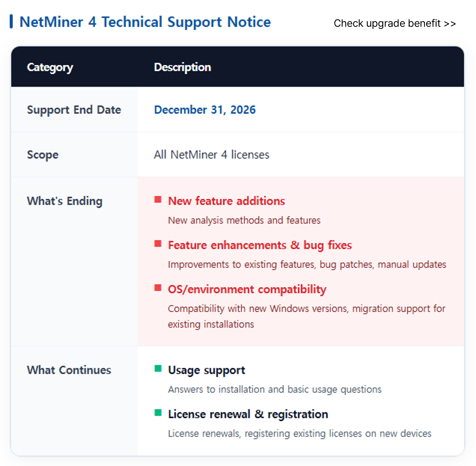Click the Usage support heading
This screenshot has height=466, width=476.
[x=206, y=370]
